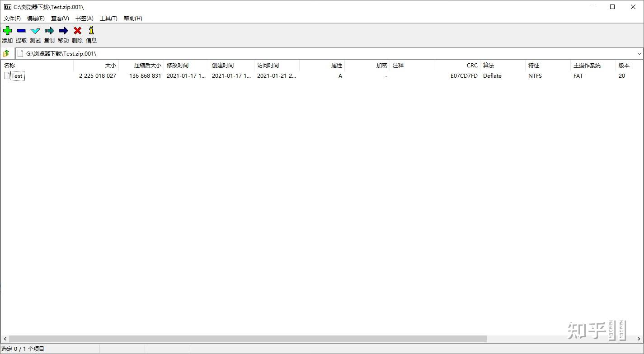The image size is (644, 354).
Task: Run the Test (测试) toolbar tool
Action: 35,31
